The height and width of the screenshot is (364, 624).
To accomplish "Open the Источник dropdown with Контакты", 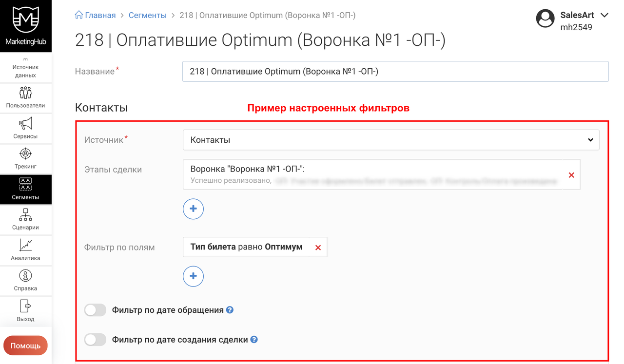I will point(391,140).
